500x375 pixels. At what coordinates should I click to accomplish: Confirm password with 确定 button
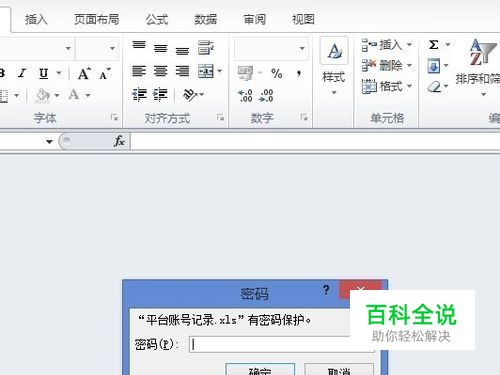point(260,369)
